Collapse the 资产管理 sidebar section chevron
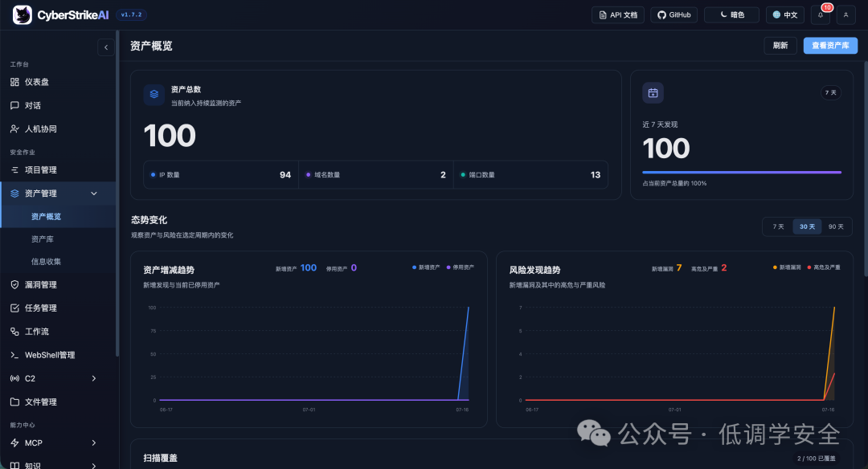The height and width of the screenshot is (469, 868). pos(94,194)
